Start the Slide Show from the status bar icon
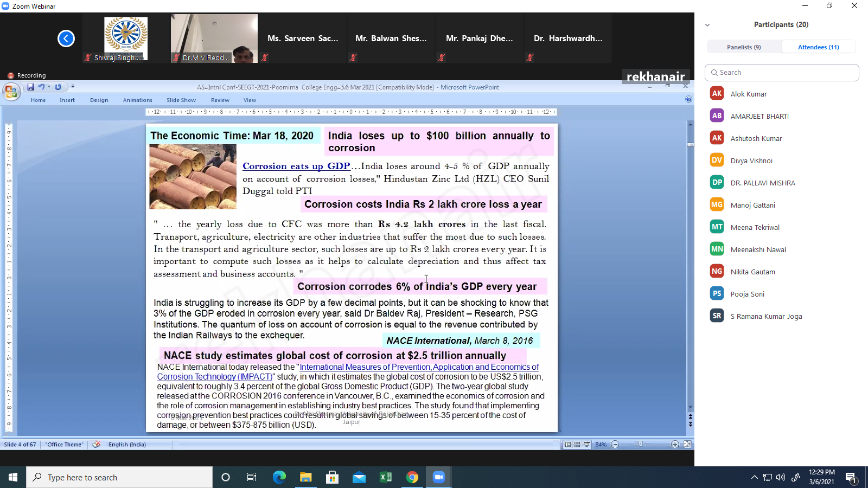868x488 pixels. pos(586,445)
